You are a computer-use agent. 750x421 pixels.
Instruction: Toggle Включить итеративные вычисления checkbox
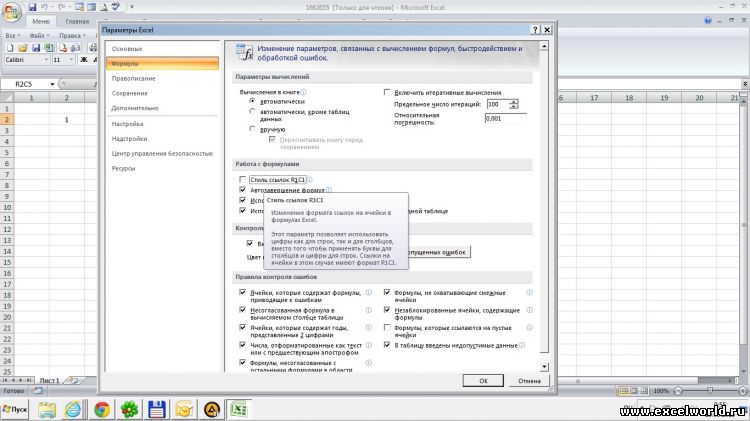[387, 92]
